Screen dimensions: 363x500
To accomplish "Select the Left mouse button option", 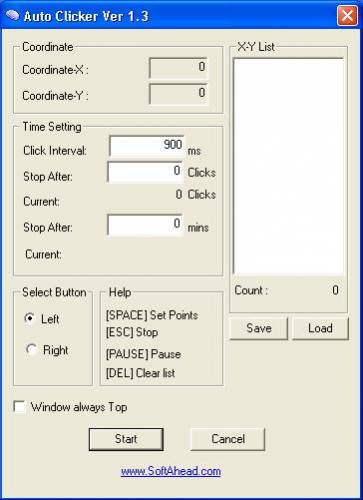I will tap(30, 318).
